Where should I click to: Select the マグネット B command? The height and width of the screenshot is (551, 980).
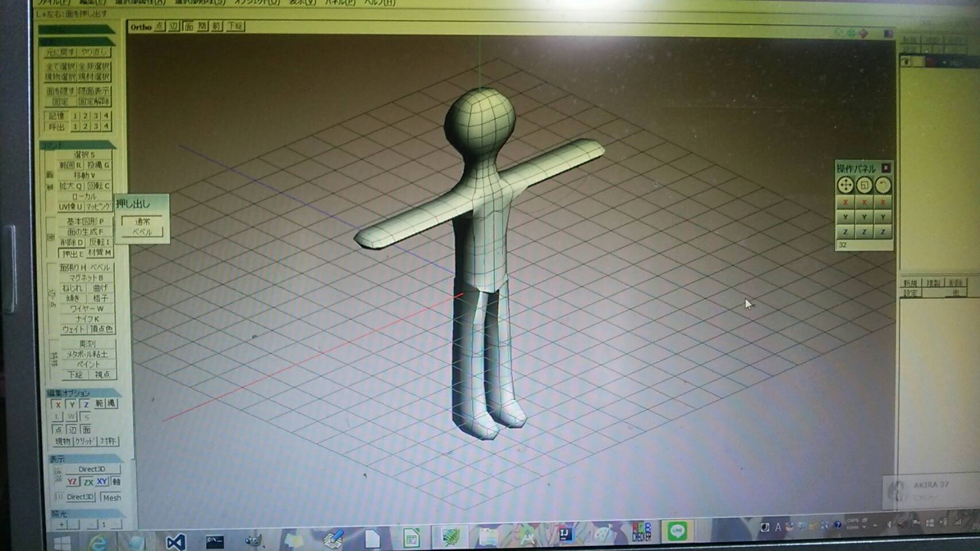coord(86,277)
